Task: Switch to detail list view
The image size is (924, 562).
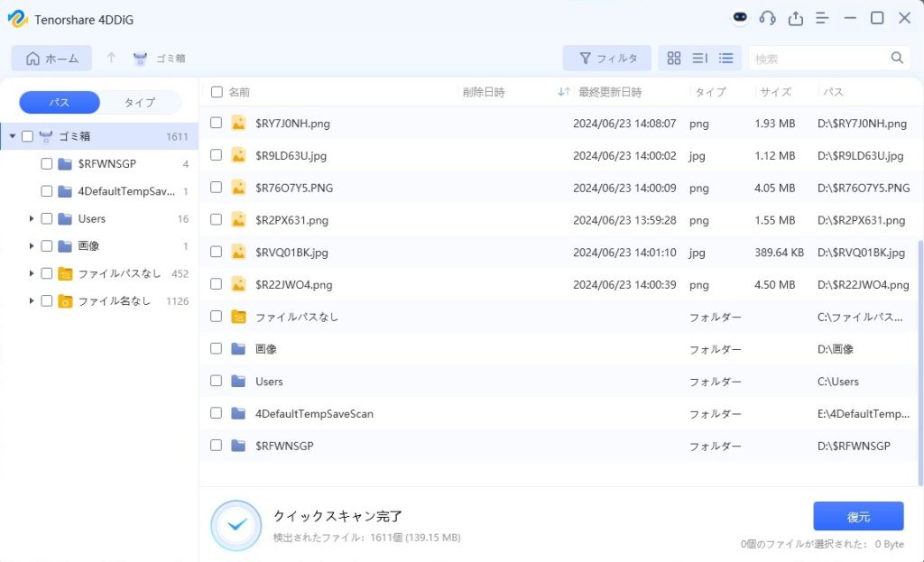Action: (x=725, y=59)
